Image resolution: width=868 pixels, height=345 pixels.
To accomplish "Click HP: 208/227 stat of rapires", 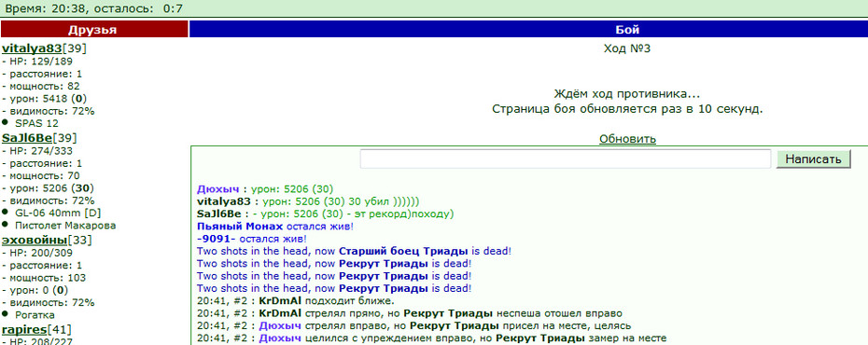I will point(37,341).
